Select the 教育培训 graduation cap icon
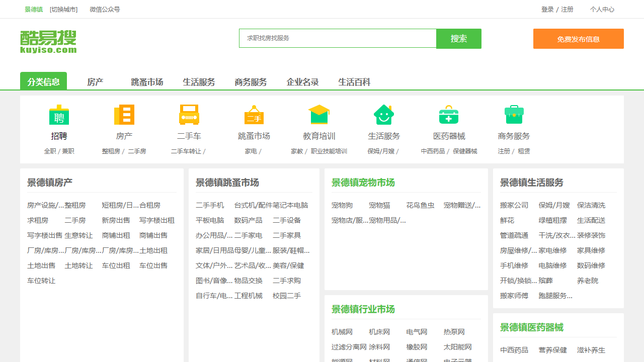Viewport: 644px width, 362px height. [x=318, y=115]
